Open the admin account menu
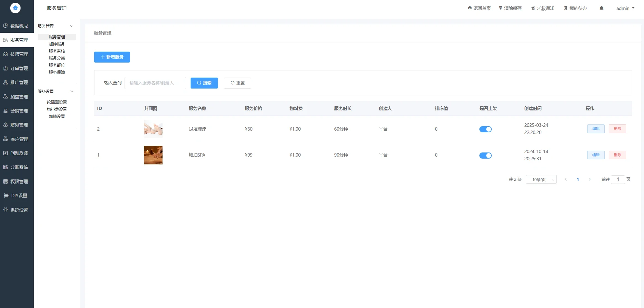This screenshot has width=644, height=308. 624,8
